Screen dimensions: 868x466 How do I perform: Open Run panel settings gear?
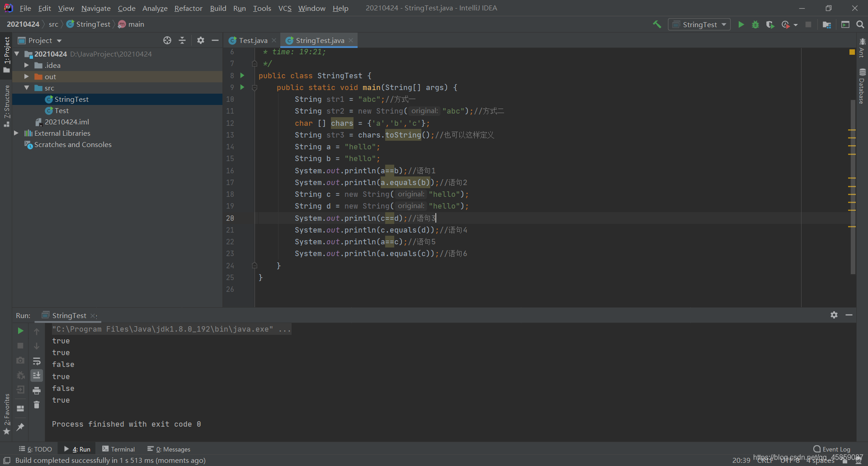834,315
